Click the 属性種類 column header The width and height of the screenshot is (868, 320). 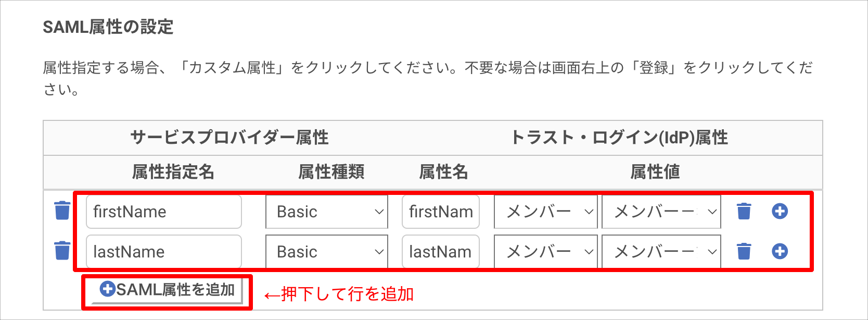coord(331,171)
